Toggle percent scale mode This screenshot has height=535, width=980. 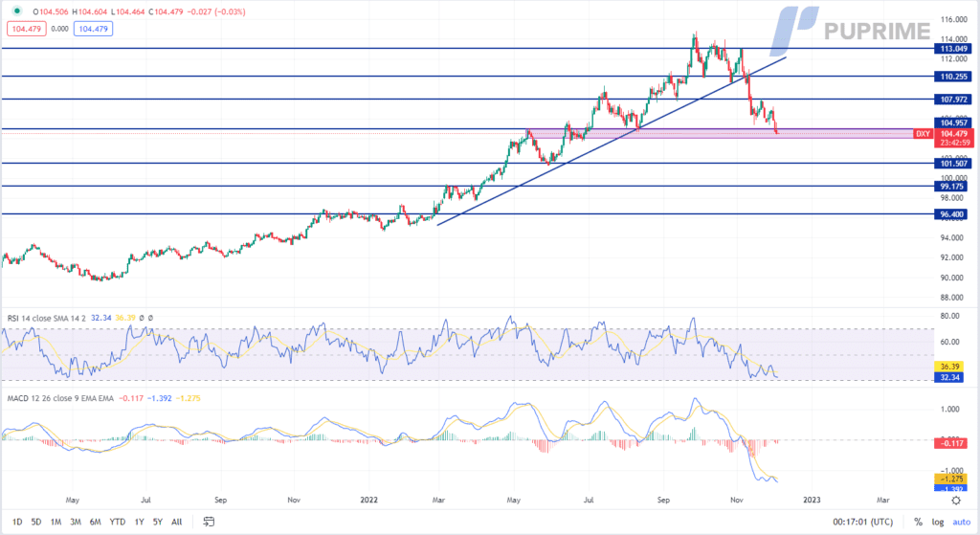pos(918,522)
